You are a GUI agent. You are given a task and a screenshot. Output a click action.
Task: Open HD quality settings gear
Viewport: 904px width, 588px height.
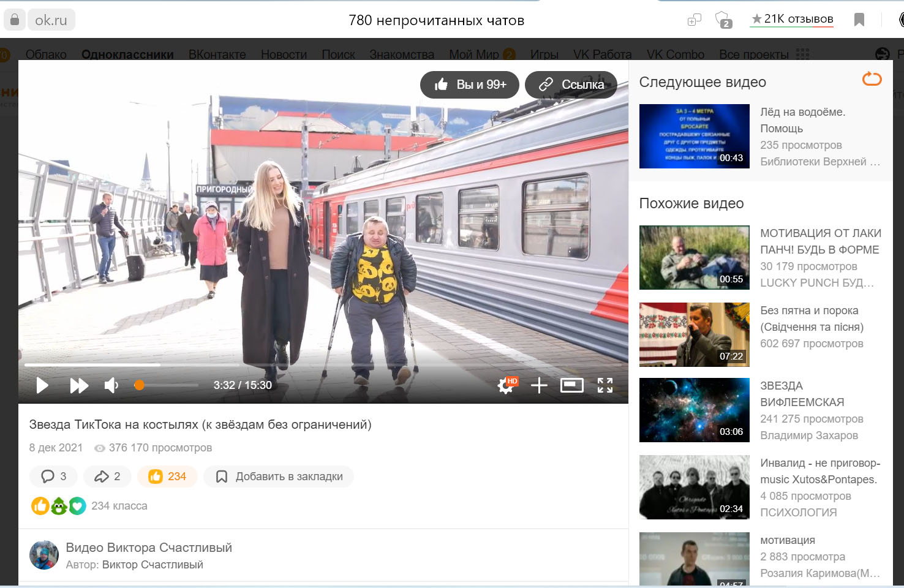click(x=506, y=385)
